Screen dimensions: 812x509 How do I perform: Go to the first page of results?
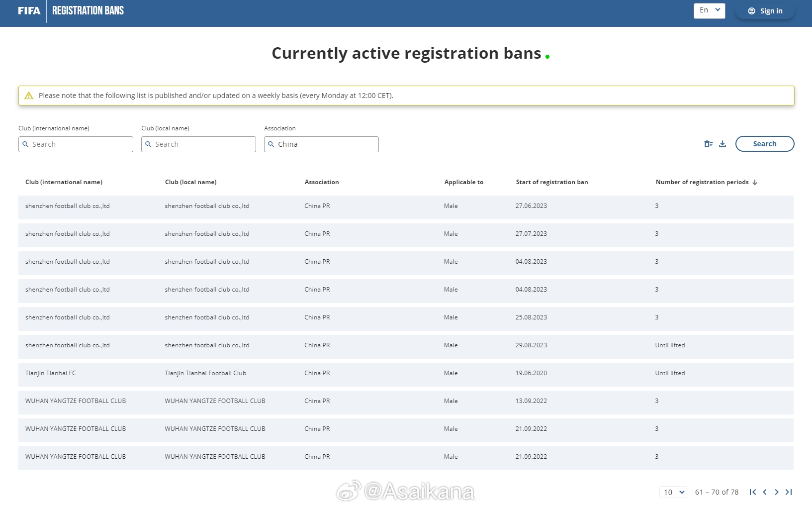pos(752,492)
